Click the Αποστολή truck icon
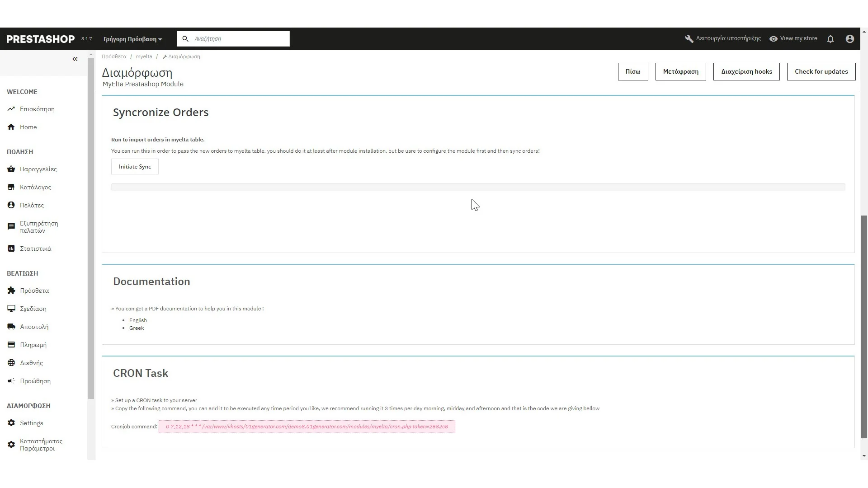The image size is (868, 488). click(11, 327)
